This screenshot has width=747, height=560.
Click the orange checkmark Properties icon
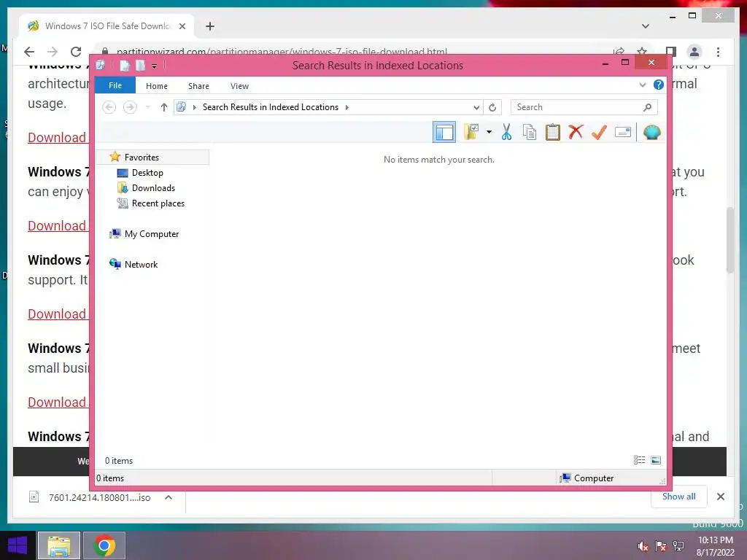600,132
